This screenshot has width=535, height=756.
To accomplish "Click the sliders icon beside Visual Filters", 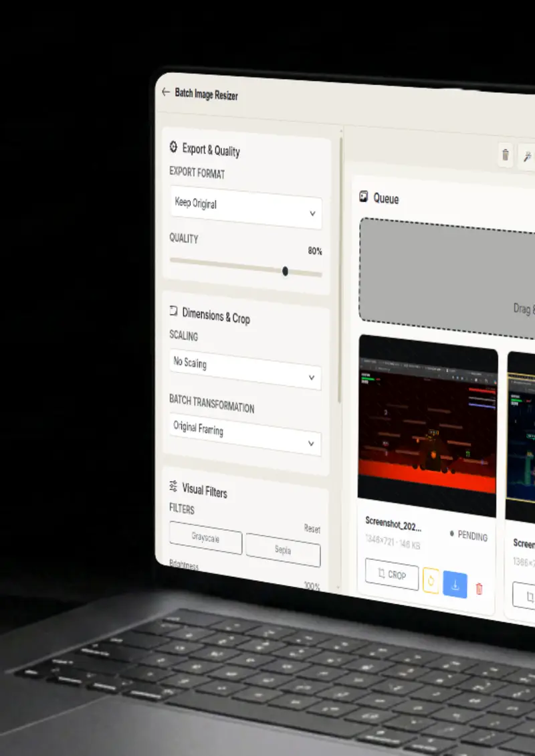I will 173,486.
